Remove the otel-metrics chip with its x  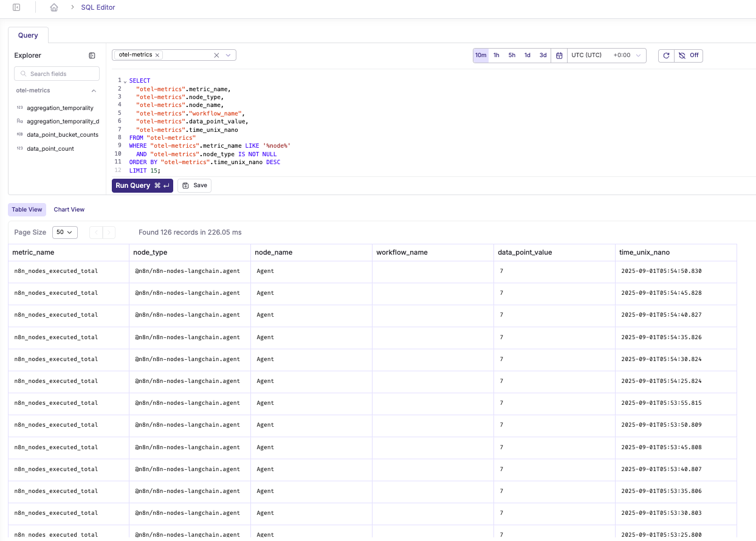coord(157,55)
